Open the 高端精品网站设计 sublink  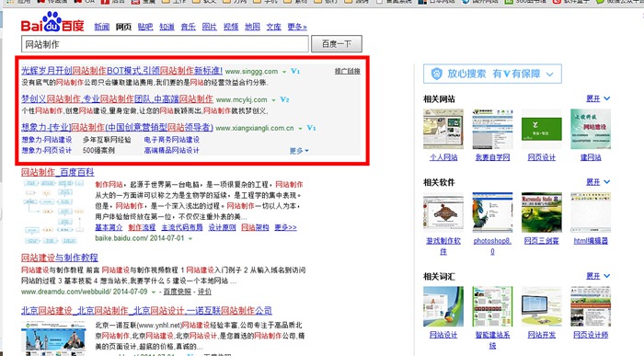172,150
